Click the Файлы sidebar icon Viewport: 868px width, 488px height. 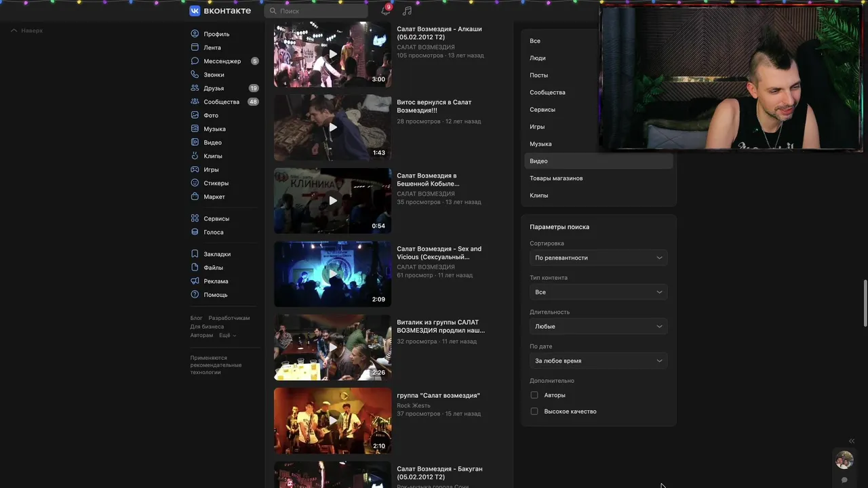[195, 268]
